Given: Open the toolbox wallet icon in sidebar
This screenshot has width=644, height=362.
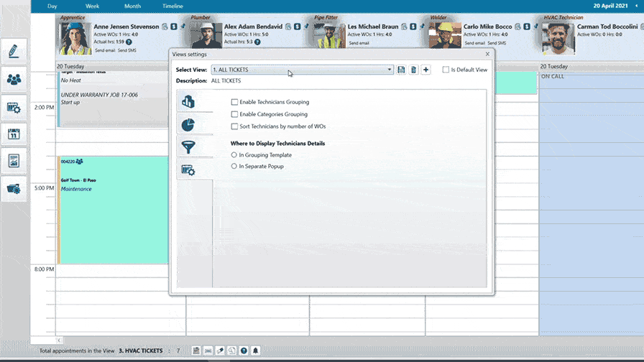Looking at the screenshot, I should (14, 189).
